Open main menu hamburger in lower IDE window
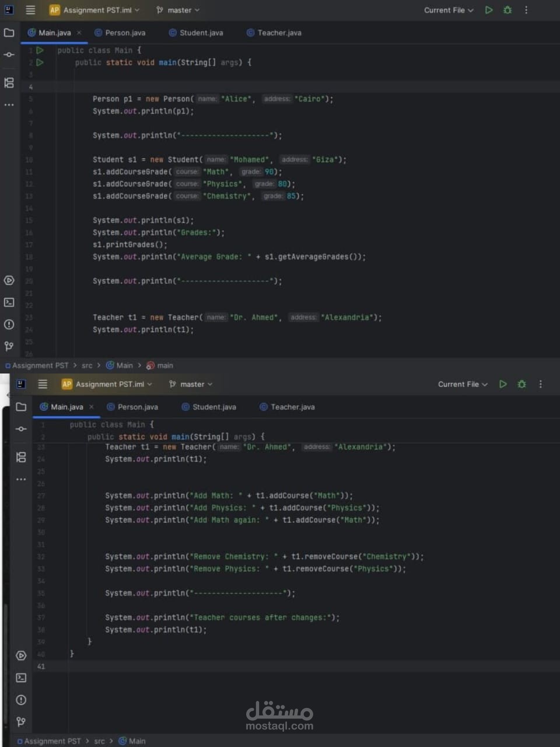 pos(43,384)
